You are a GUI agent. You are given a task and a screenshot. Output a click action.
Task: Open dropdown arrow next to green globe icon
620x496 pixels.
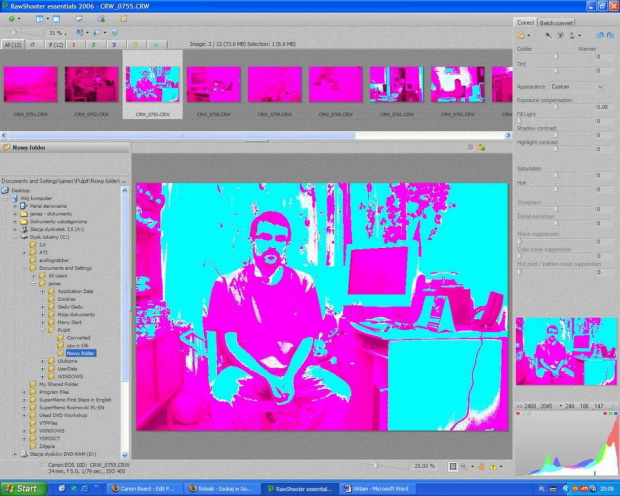19,19
